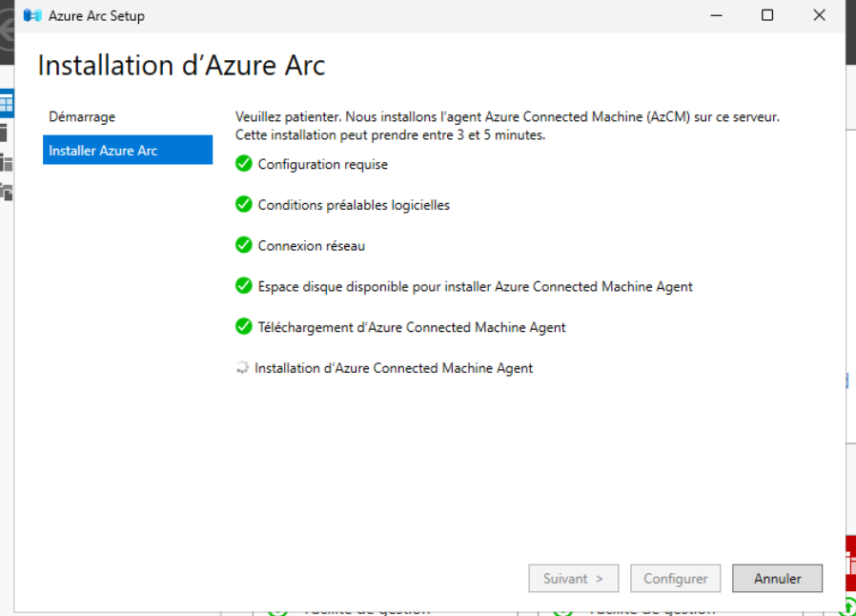
Task: Click the Configurer button
Action: [x=675, y=579]
